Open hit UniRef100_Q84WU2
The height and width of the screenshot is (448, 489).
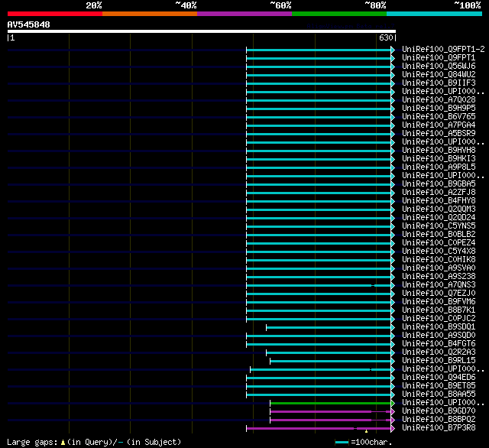coord(439,75)
